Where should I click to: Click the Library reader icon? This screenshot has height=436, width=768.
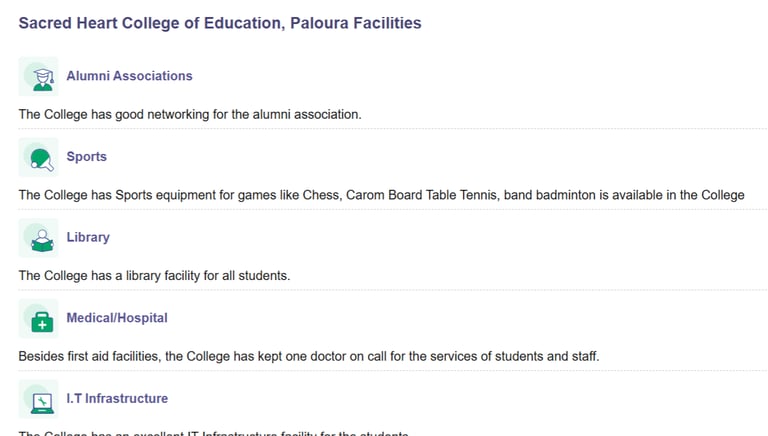click(38, 238)
